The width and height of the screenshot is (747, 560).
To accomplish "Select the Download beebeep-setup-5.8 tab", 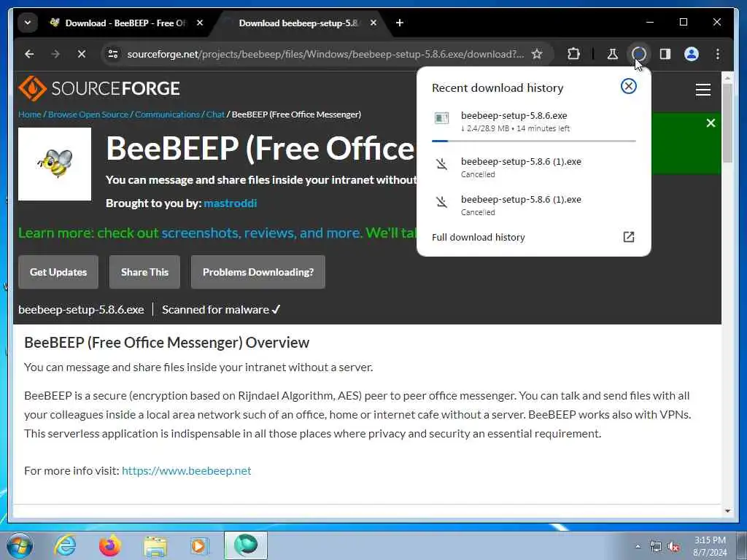I will tap(298, 23).
